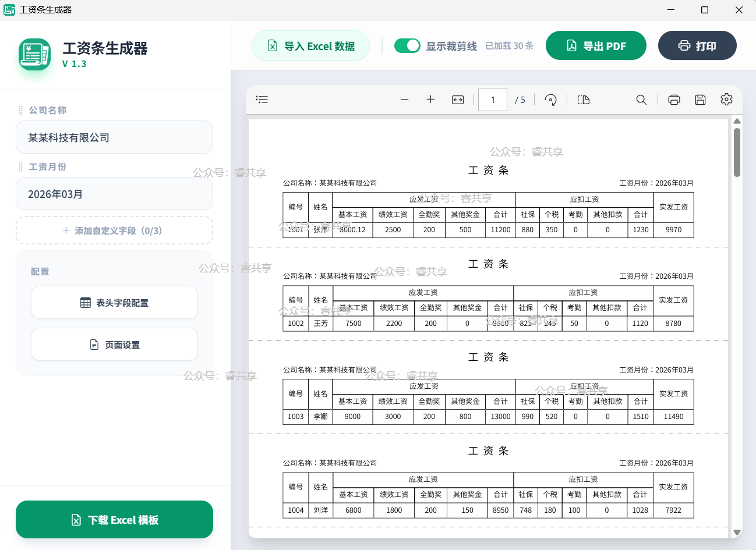Screen dimensions: 756x550
Task: Open 页面设置 configuration
Action: pyautogui.click(x=114, y=345)
